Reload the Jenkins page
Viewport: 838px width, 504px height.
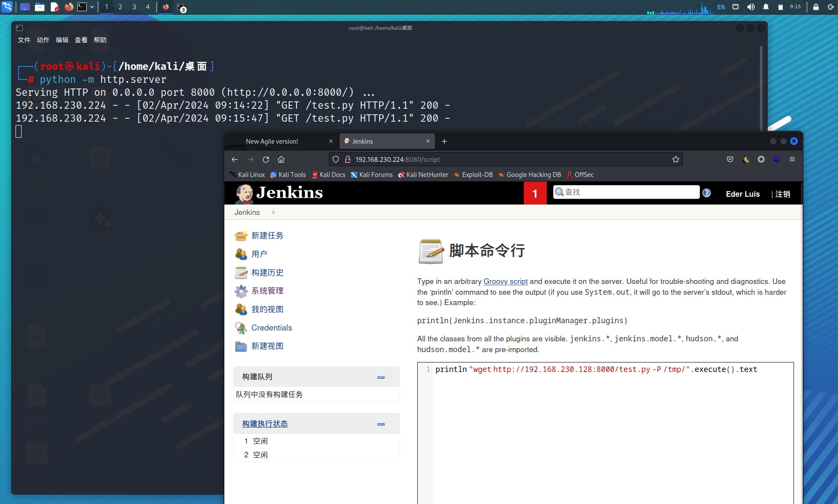[x=266, y=159]
